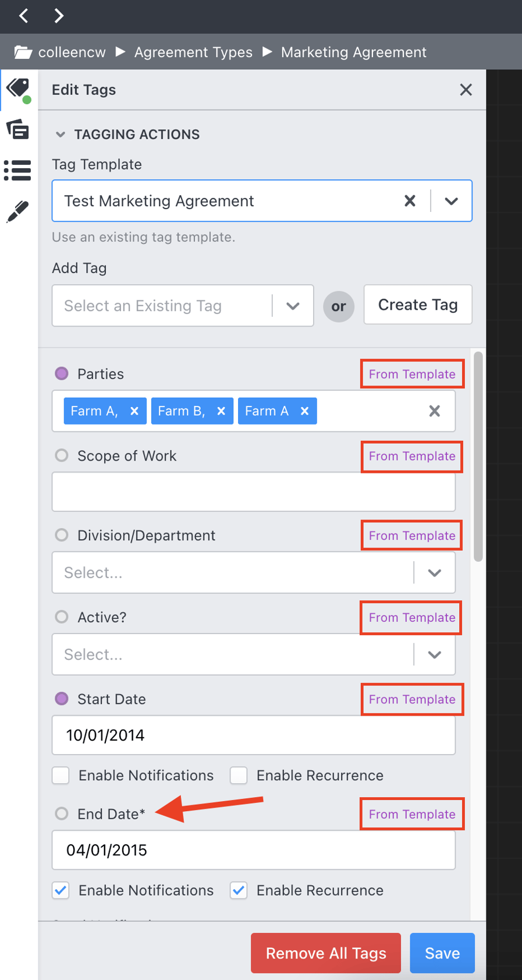Viewport: 522px width, 980px height.
Task: Close the Edit Tags panel with the X
Action: 466,90
